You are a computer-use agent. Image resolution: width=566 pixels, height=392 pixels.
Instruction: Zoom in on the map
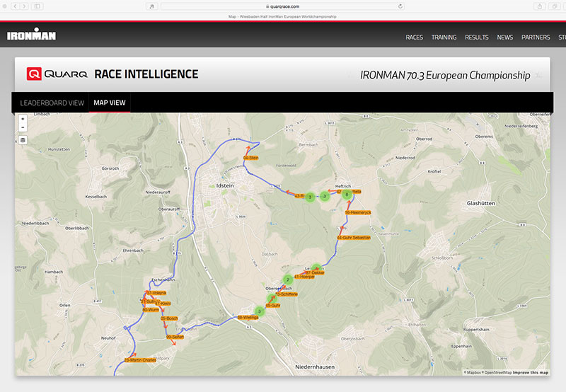point(23,119)
